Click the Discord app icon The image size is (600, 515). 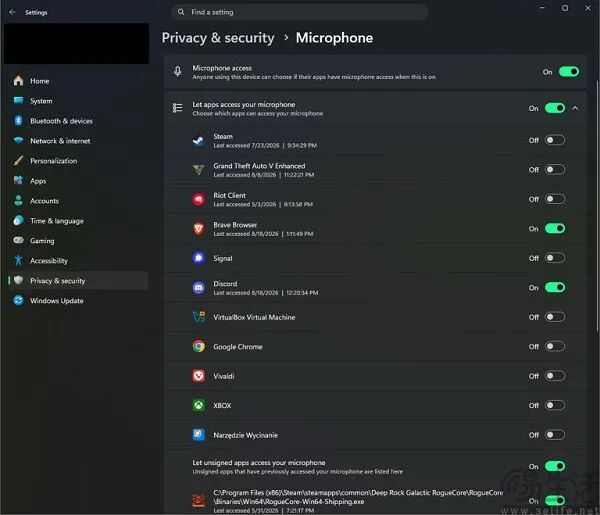tap(199, 287)
